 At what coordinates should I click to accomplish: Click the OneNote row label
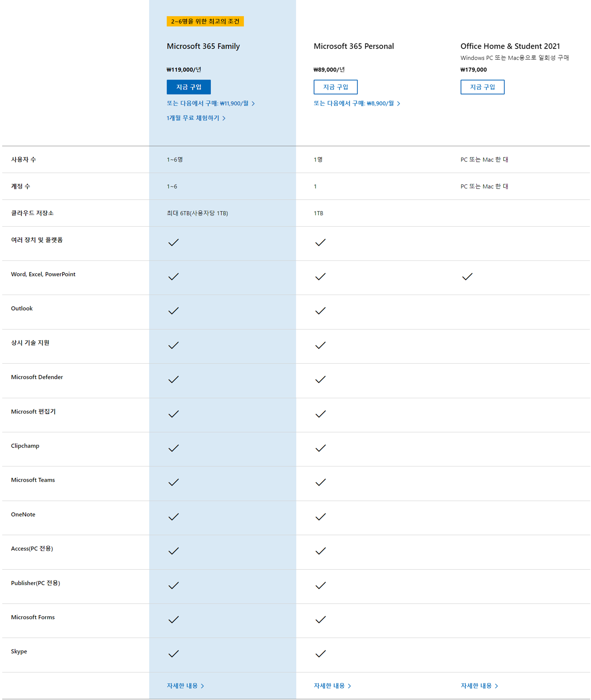(23, 514)
